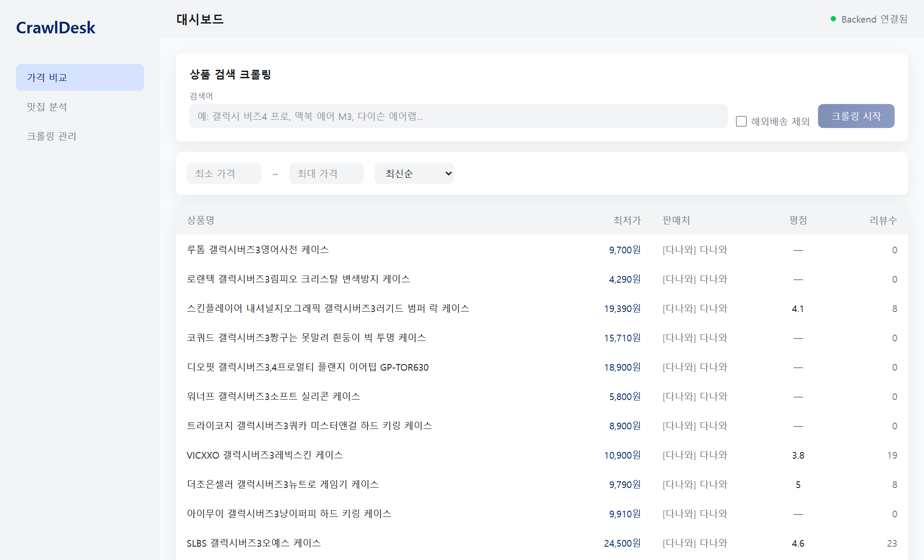Select the 더조은셀러 뉴트로 게임기 케이스 row
Screen dimensions: 924x560
point(542,484)
